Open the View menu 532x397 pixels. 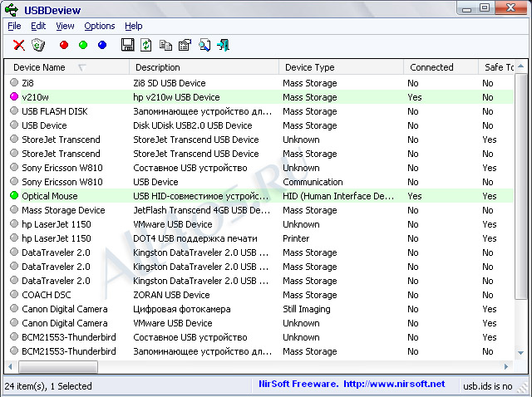coord(65,26)
